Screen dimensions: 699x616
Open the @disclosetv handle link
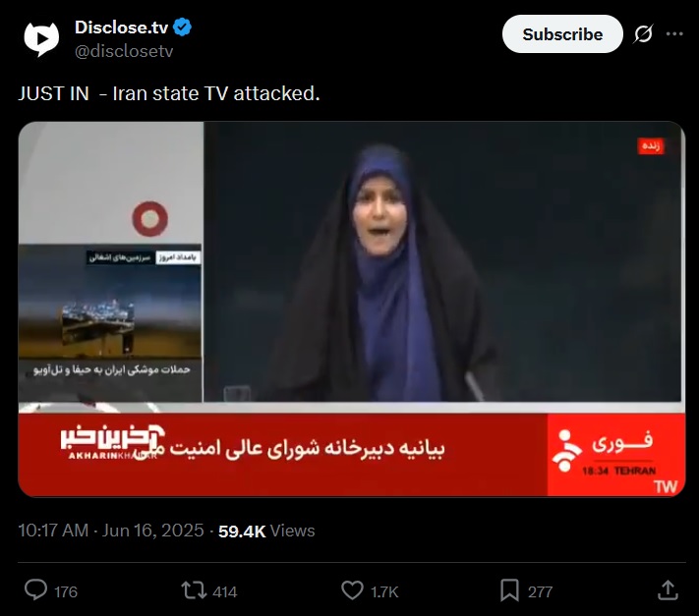[x=124, y=51]
